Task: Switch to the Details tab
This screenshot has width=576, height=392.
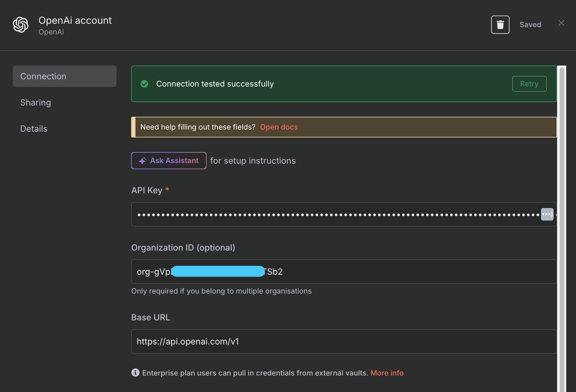Action: click(x=34, y=129)
